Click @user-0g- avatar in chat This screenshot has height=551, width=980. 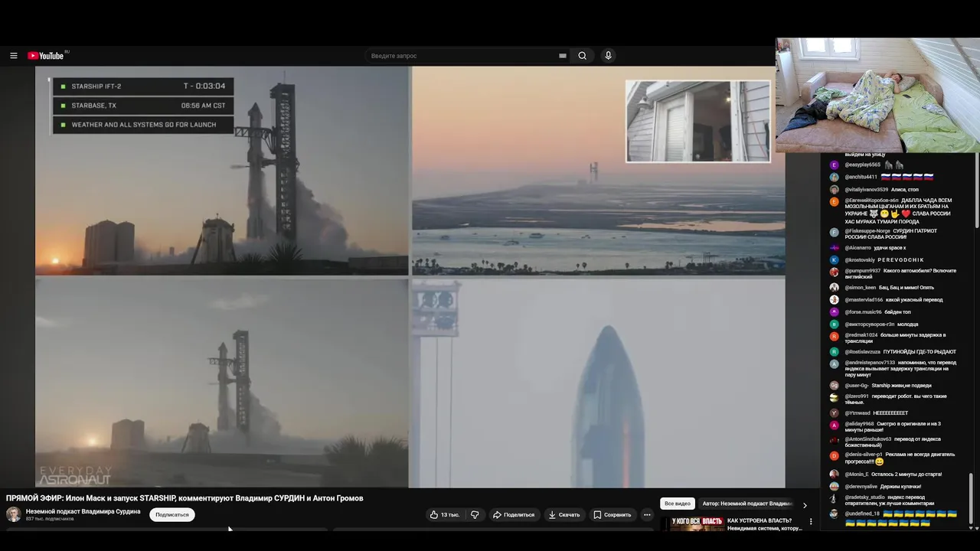click(835, 386)
